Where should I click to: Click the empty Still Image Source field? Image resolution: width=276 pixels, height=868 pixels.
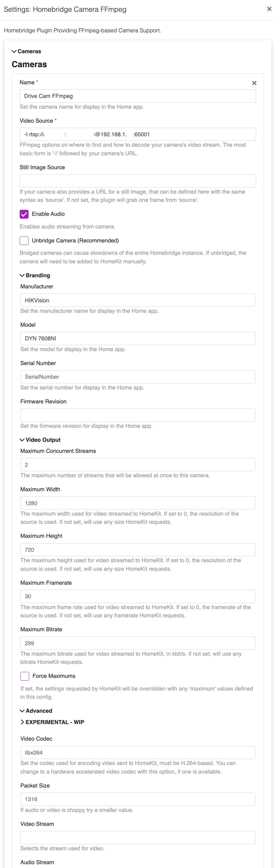point(138,181)
